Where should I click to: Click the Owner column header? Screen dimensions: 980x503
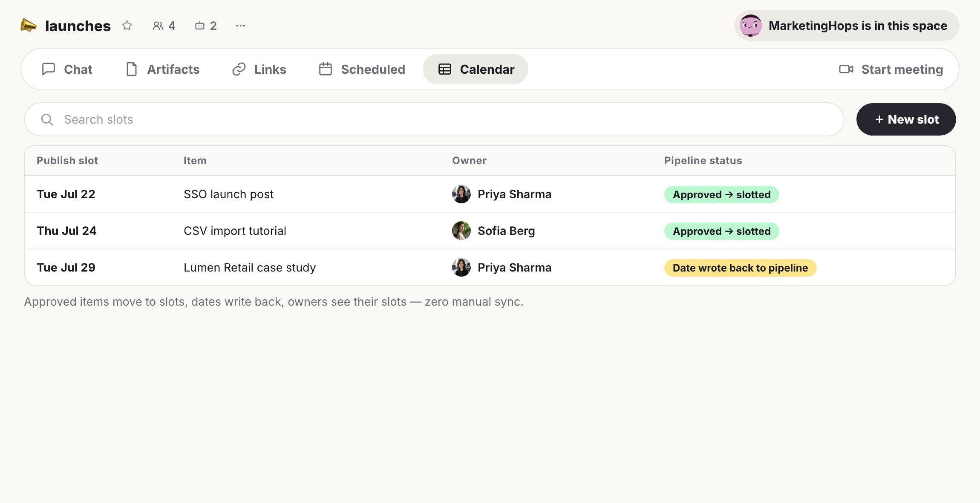point(469,161)
